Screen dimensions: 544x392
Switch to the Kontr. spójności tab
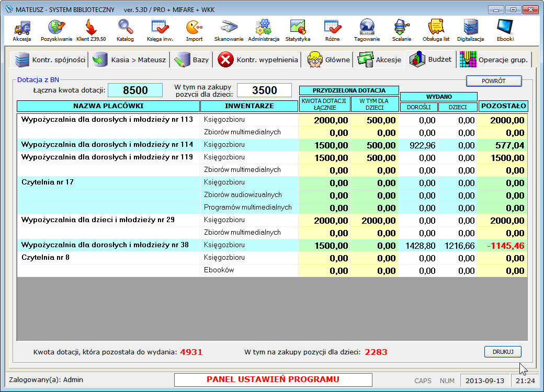pyautogui.click(x=50, y=60)
